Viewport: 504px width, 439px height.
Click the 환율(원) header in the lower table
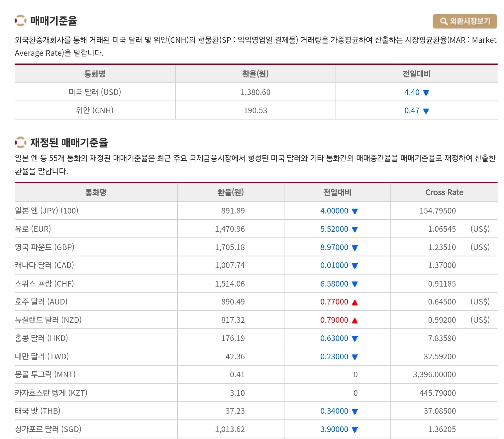tap(231, 192)
